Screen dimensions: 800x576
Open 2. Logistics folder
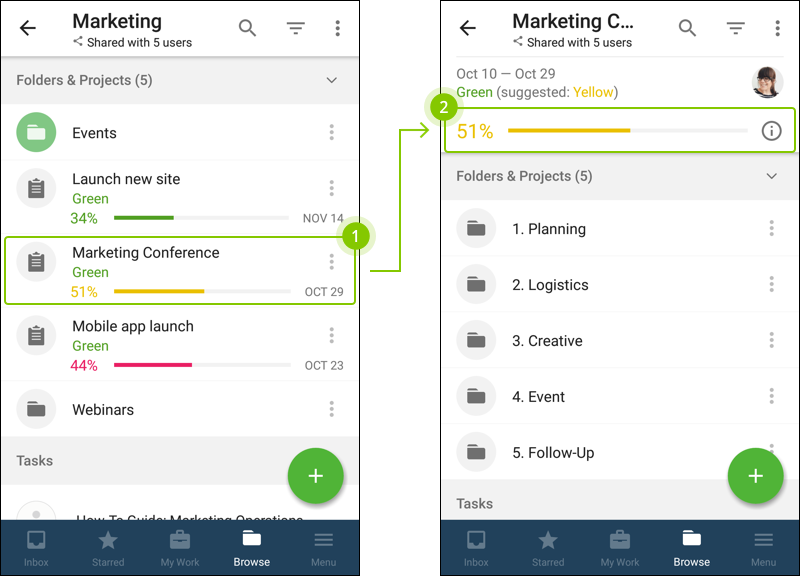[x=619, y=284]
